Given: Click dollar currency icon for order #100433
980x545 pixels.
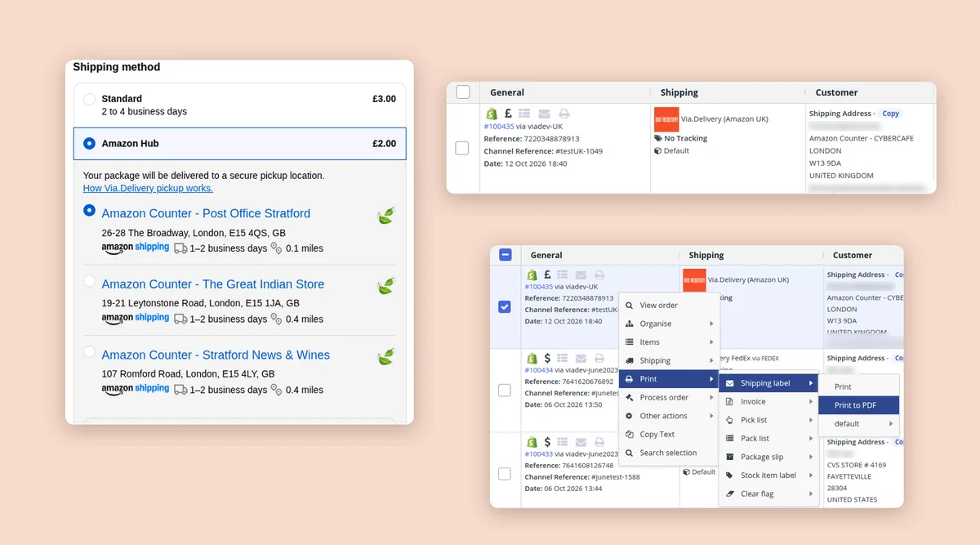Looking at the screenshot, I should point(547,442).
